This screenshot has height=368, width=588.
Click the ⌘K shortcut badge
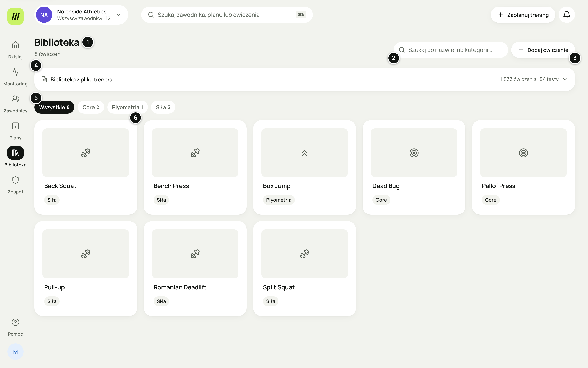301,15
